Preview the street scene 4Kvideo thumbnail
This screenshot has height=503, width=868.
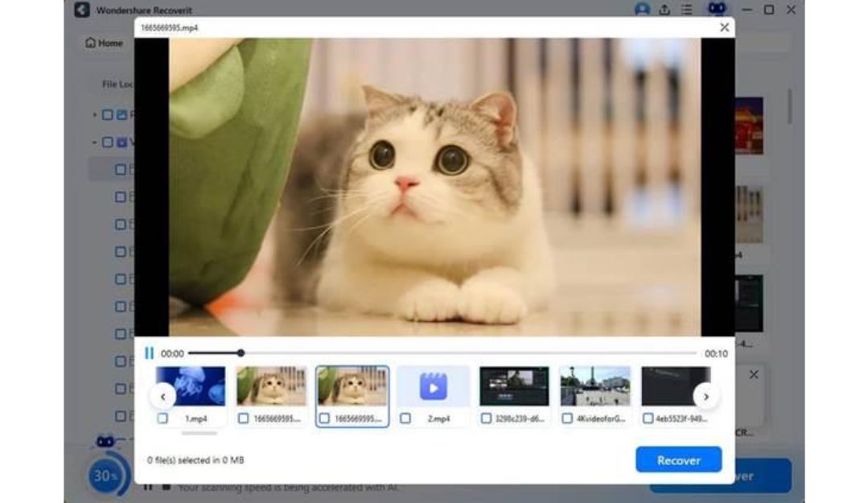594,386
